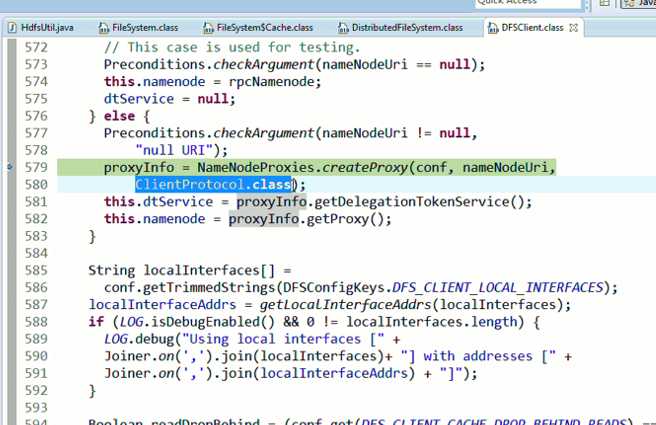Screen dimensions: 656x425
Task: Click line number 572
Action: click(36, 47)
